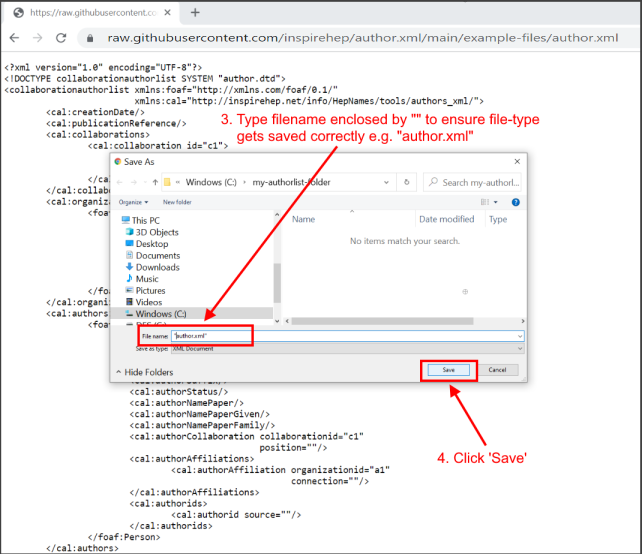Click my-authorlist-folder in the path bar
Viewport: 642px width, 554px height.
[291, 182]
